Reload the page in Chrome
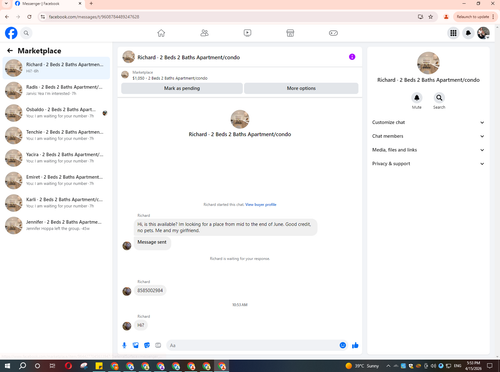 pyautogui.click(x=29, y=17)
